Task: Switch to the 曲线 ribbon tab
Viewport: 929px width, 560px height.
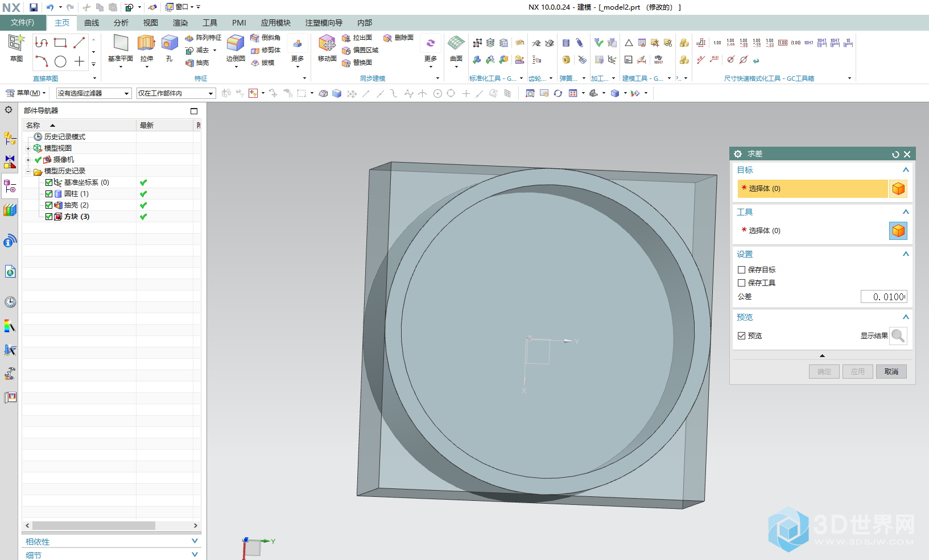Action: click(x=92, y=23)
